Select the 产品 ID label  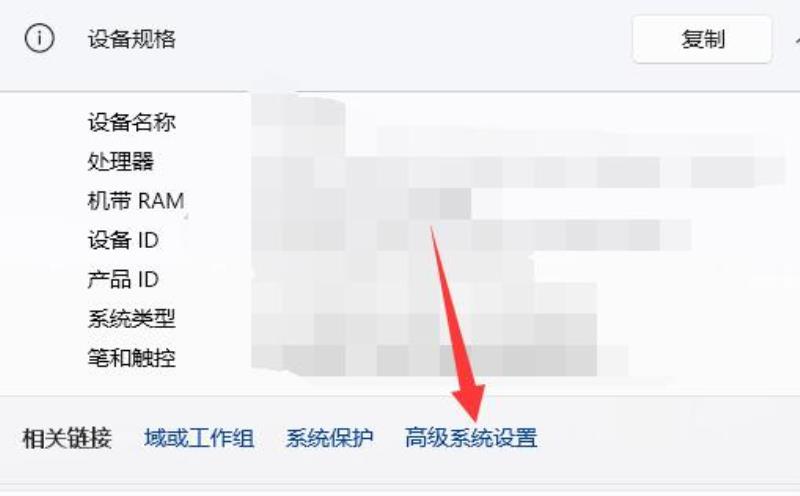[123, 280]
